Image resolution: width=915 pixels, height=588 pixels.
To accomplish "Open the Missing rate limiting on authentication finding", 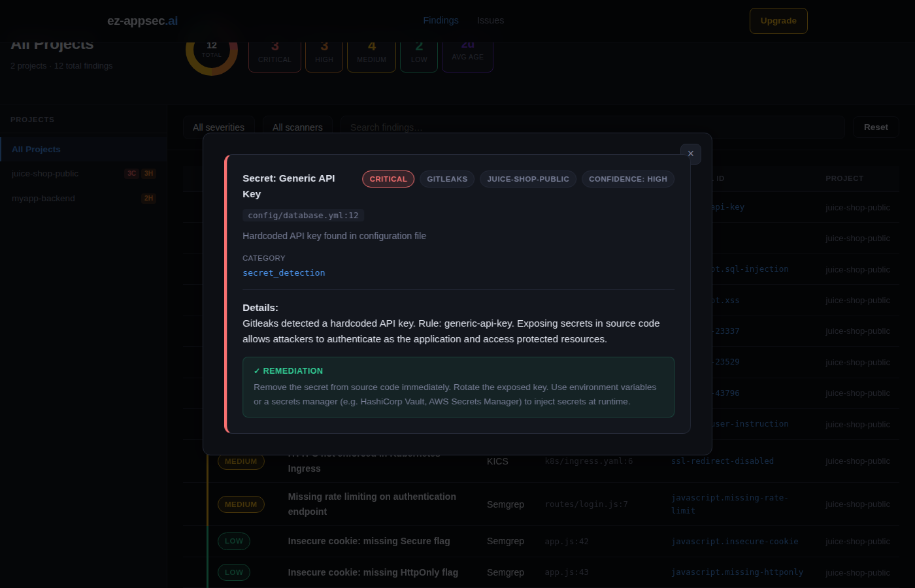I will [372, 504].
